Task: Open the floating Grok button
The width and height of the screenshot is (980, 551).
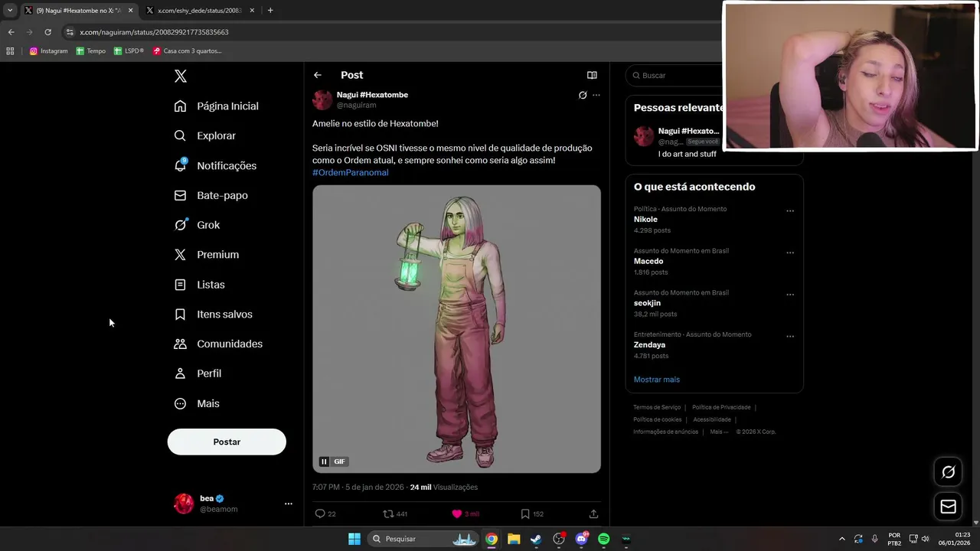Action: [x=948, y=472]
